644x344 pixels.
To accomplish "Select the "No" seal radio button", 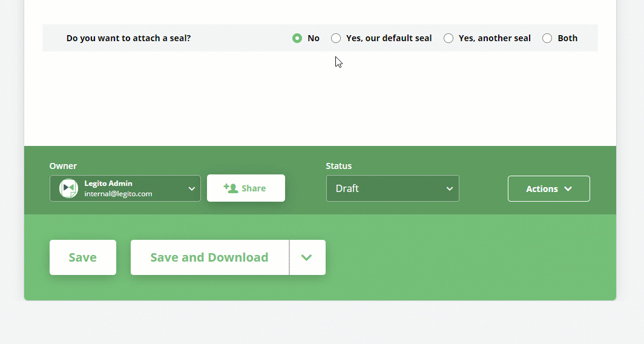I will [297, 38].
